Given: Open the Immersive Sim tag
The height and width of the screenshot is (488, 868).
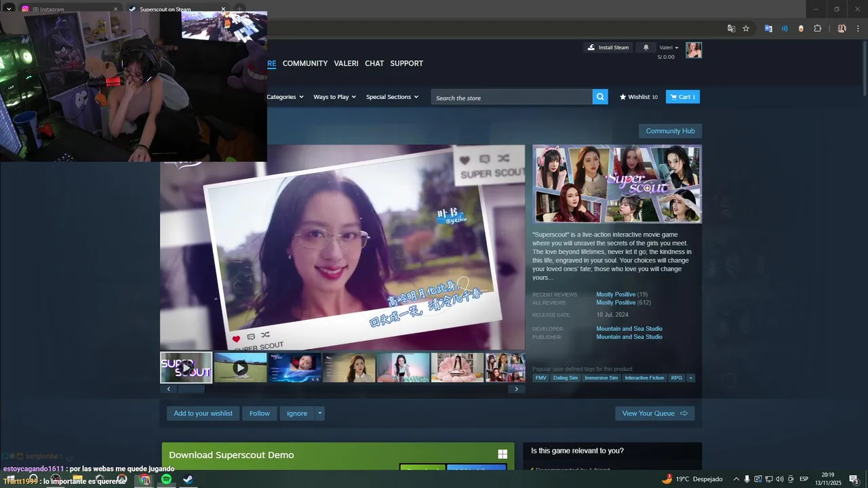Looking at the screenshot, I should [x=601, y=378].
